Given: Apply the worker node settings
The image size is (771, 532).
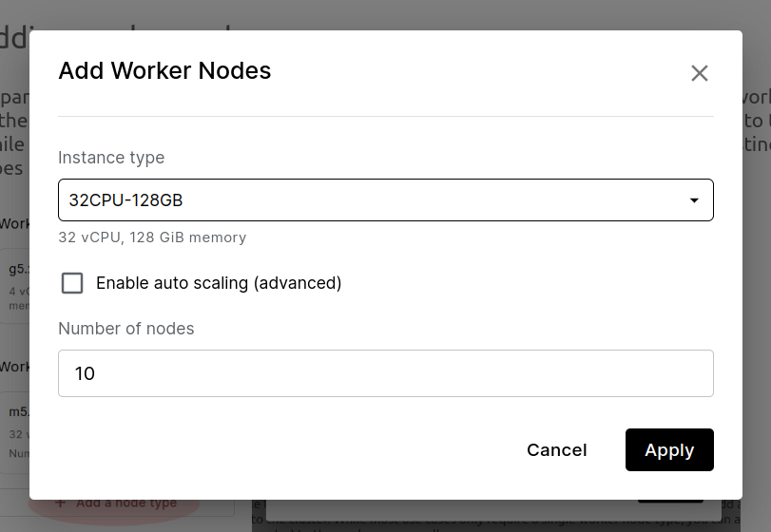Looking at the screenshot, I should (669, 450).
